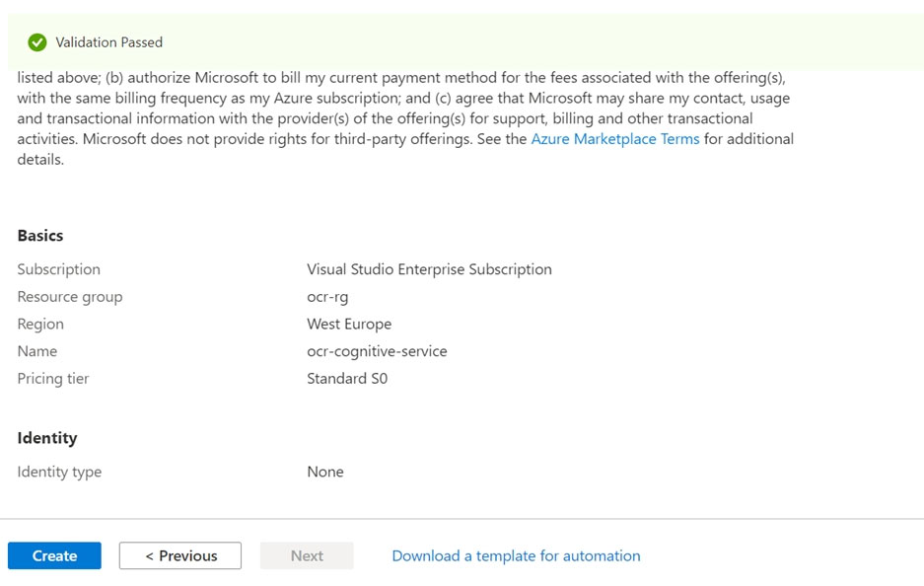924x586 pixels.
Task: Click the Name row label
Action: 37,350
